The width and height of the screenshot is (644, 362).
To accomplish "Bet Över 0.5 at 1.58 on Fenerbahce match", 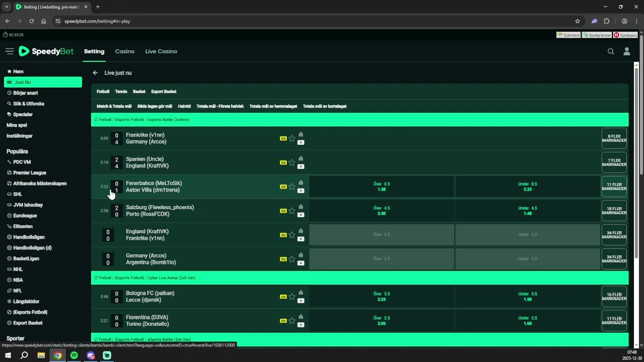I will point(382,187).
